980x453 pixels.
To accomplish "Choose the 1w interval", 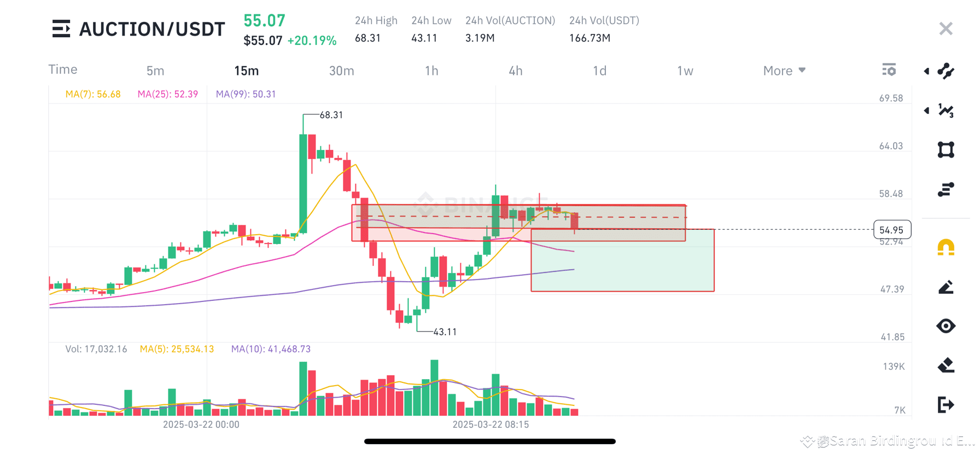I will [x=685, y=71].
